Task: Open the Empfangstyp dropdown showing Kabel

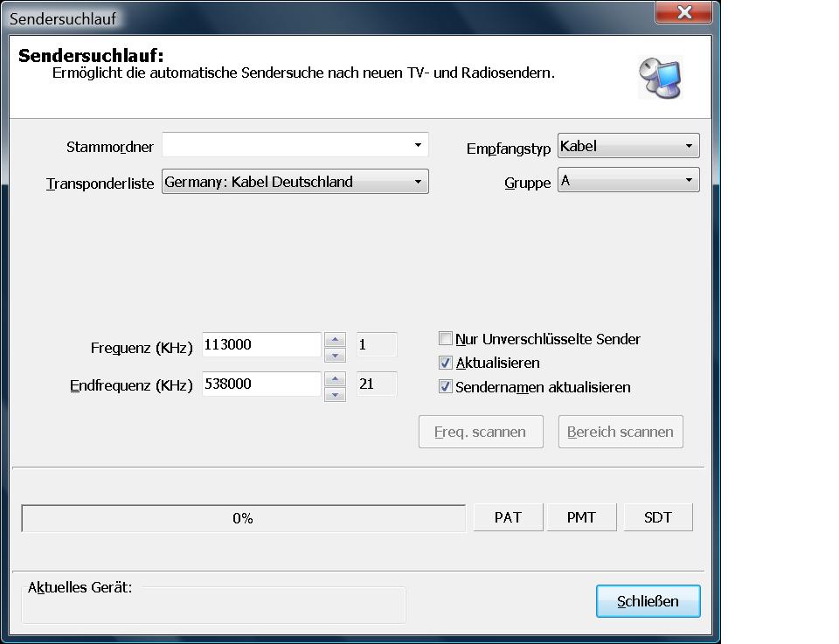Action: click(x=689, y=146)
